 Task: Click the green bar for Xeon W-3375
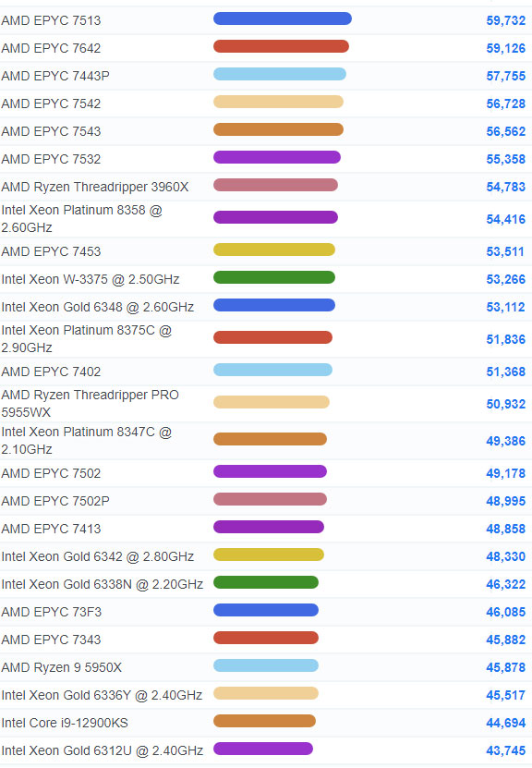(274, 277)
